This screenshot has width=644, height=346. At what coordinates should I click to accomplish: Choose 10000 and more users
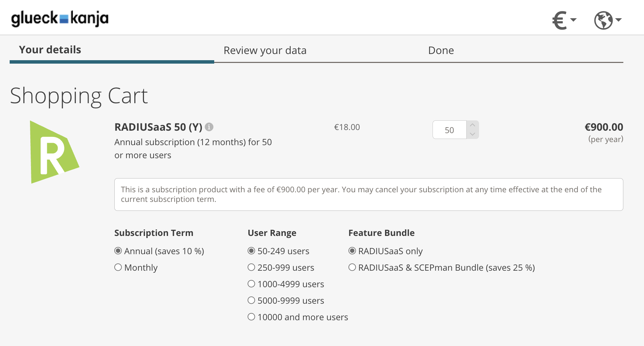click(251, 317)
